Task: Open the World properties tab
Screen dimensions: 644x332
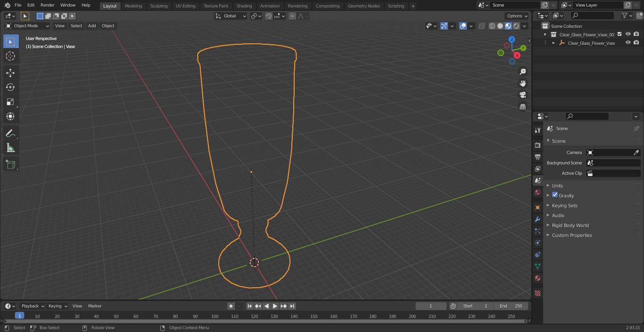Action: pos(537,192)
